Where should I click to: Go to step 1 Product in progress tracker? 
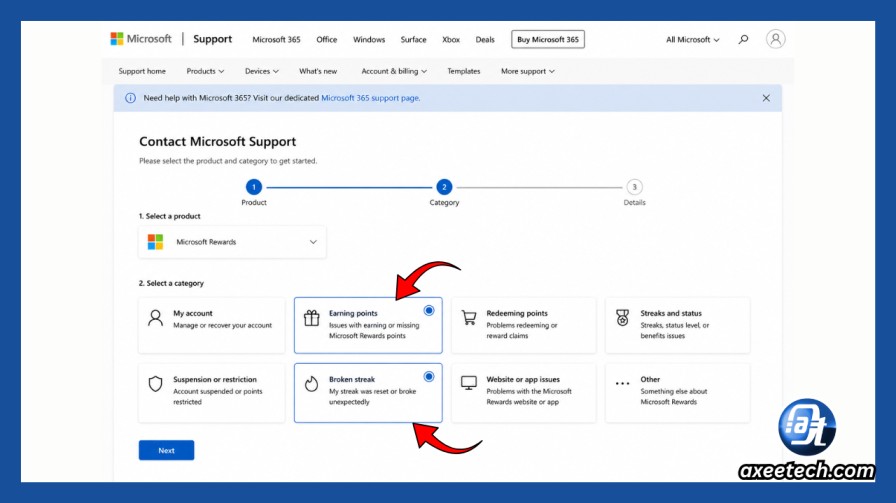point(254,187)
